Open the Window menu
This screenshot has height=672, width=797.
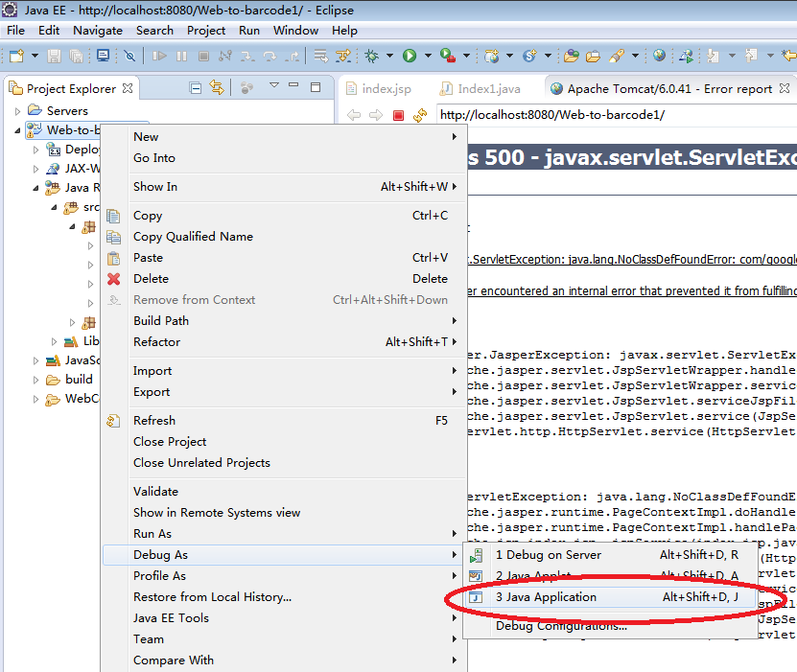point(295,31)
